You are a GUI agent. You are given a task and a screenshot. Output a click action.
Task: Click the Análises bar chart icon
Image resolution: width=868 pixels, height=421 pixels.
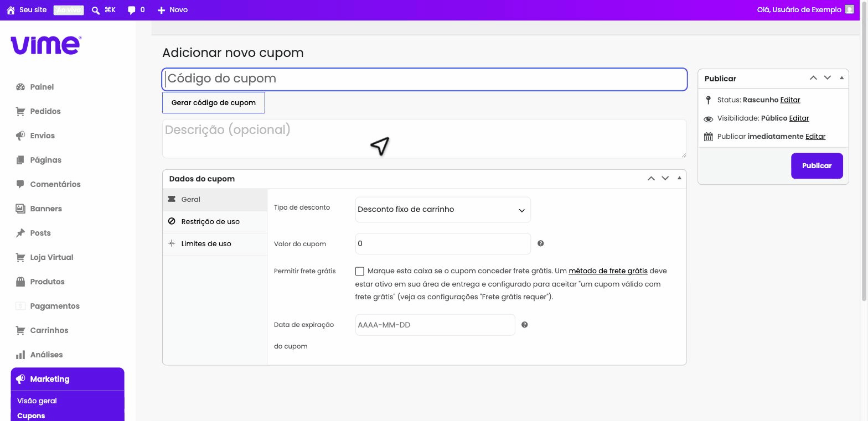click(20, 355)
